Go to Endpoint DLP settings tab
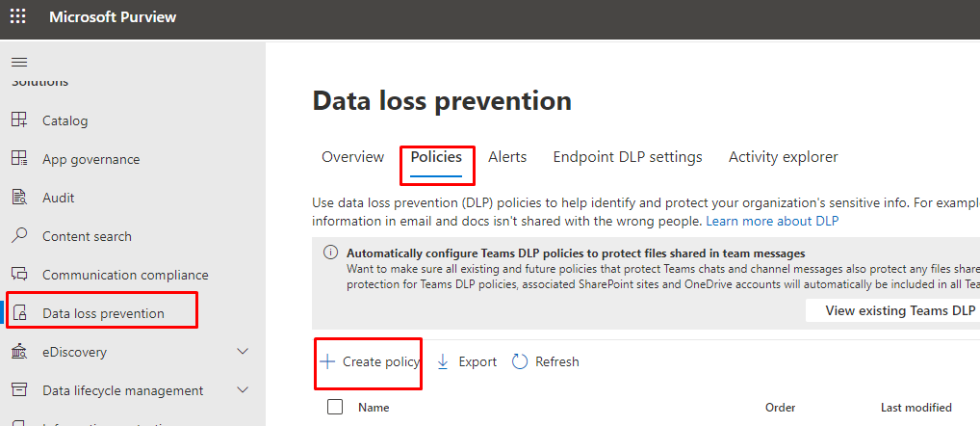Viewport: 980px width, 426px height. 628,157
